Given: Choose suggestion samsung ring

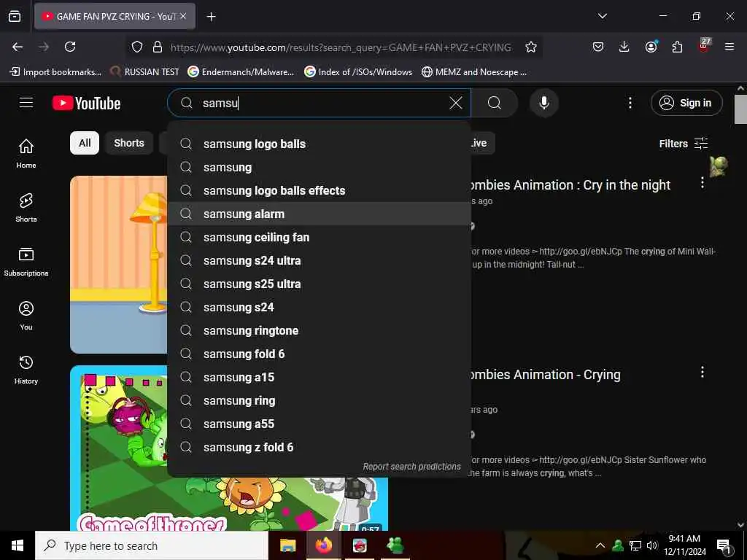Looking at the screenshot, I should point(320,400).
